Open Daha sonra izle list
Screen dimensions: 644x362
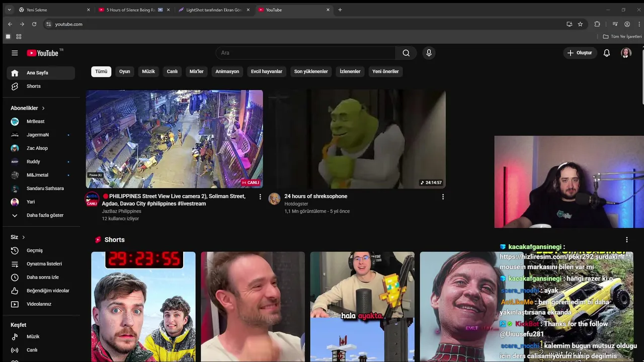(41, 277)
